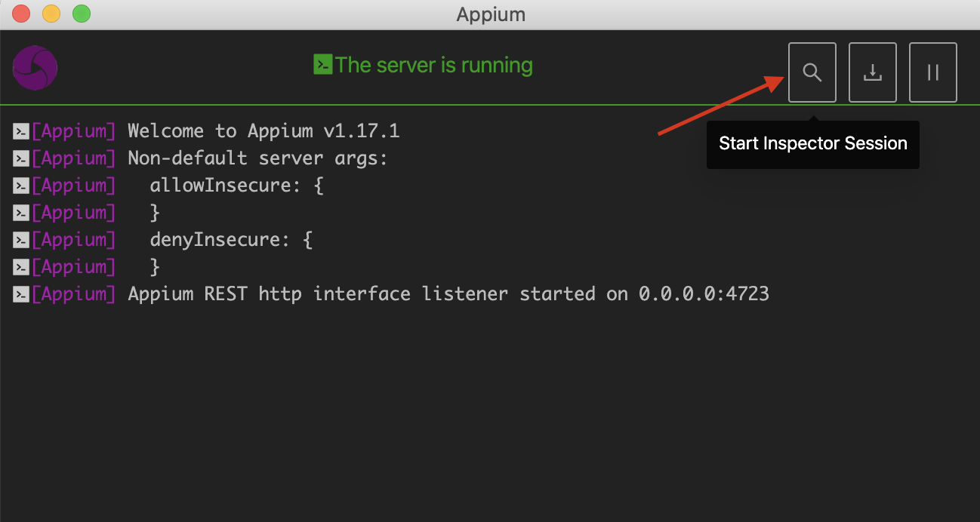Image resolution: width=980 pixels, height=522 pixels.
Task: Stop the server with the pause button
Action: click(932, 72)
